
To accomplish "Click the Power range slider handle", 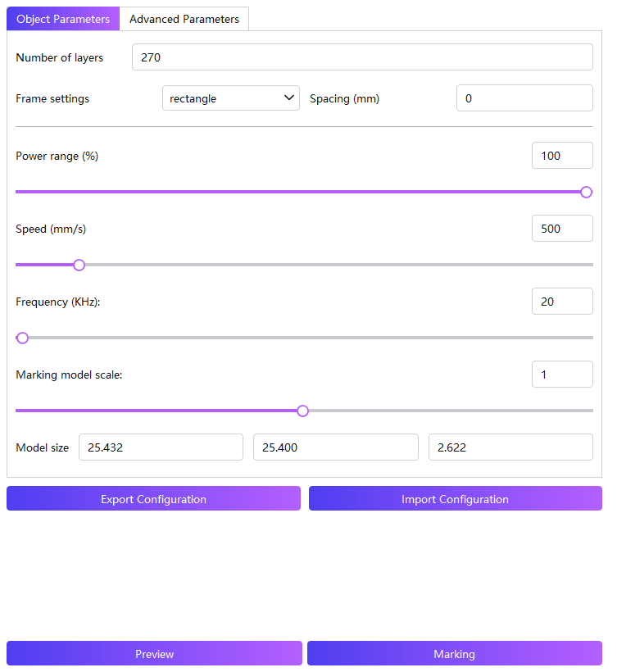I will coord(586,192).
